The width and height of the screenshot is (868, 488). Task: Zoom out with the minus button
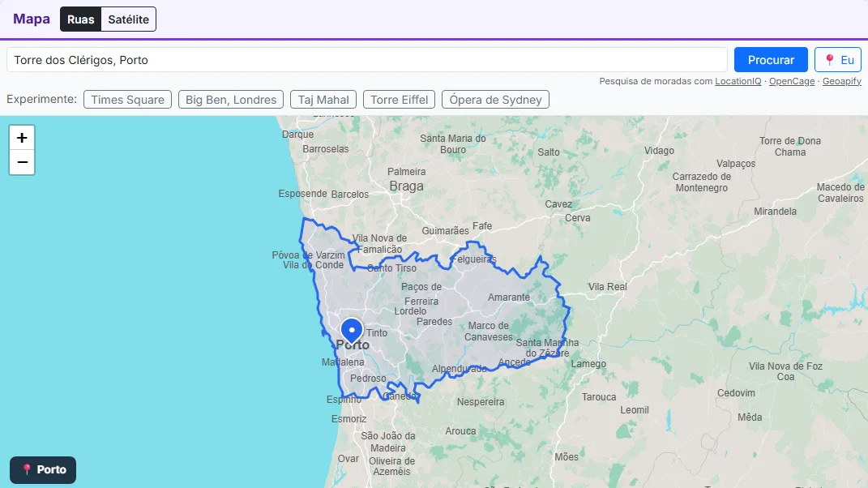coord(22,162)
